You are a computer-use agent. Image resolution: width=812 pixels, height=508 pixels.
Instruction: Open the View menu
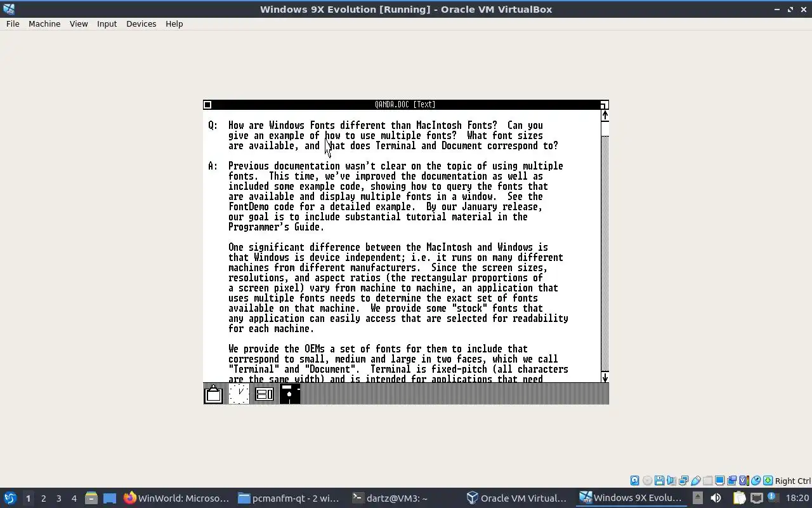click(79, 23)
